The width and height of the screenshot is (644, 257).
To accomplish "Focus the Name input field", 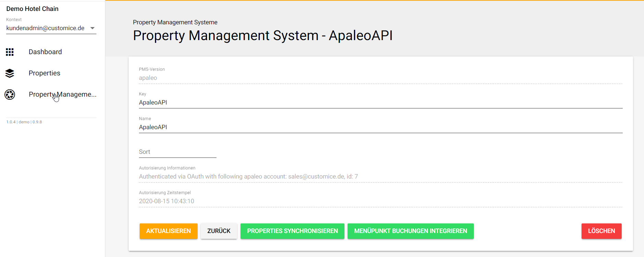I will point(380,127).
